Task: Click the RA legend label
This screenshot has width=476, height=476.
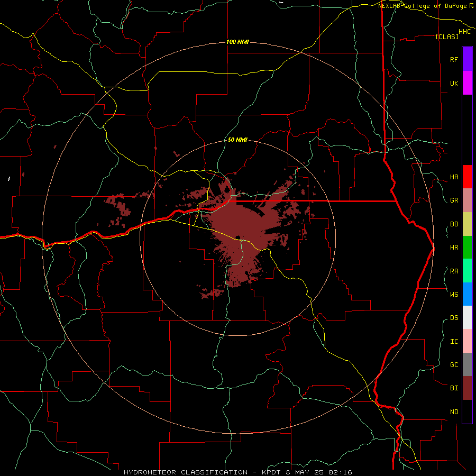Action: click(454, 271)
